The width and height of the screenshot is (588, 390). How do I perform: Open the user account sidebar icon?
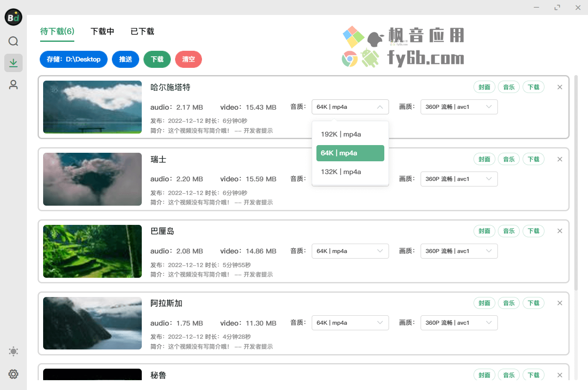pos(13,85)
